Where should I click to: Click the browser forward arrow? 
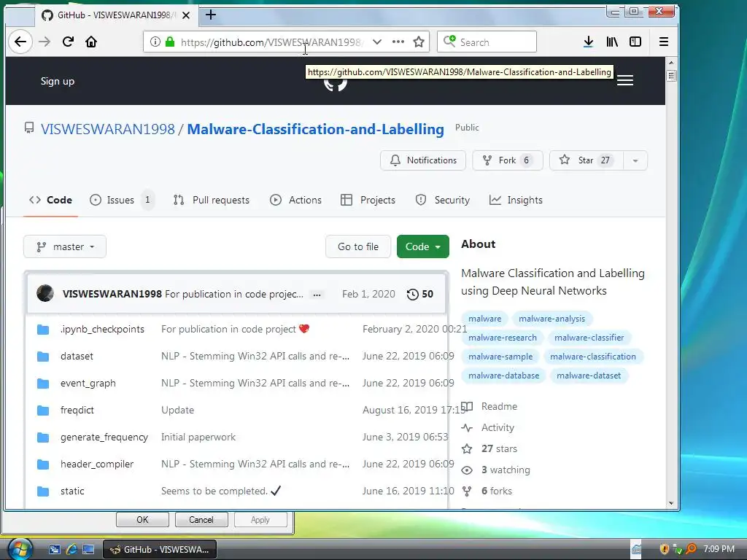[x=44, y=42]
